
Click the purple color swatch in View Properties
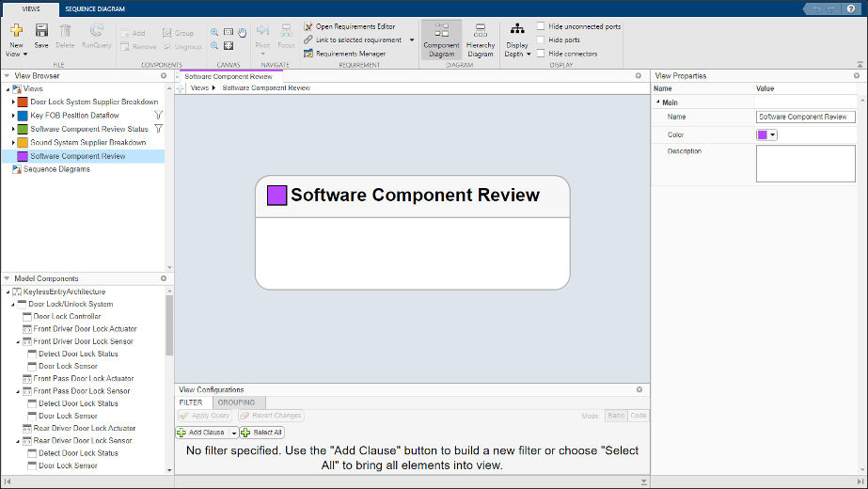point(763,134)
